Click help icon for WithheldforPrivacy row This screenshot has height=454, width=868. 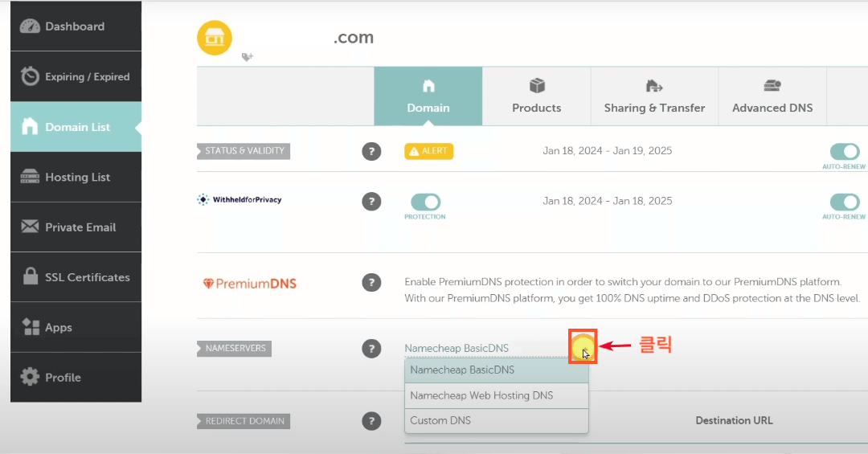[x=371, y=202]
